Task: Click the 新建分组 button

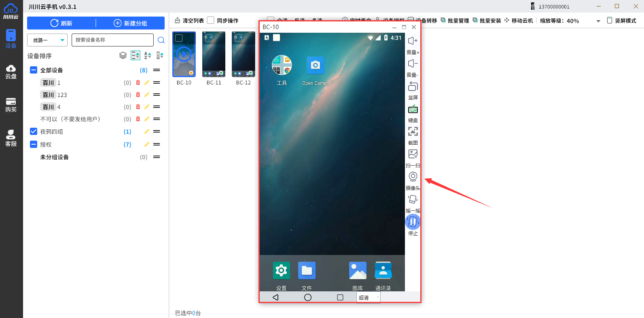Action: tap(130, 23)
